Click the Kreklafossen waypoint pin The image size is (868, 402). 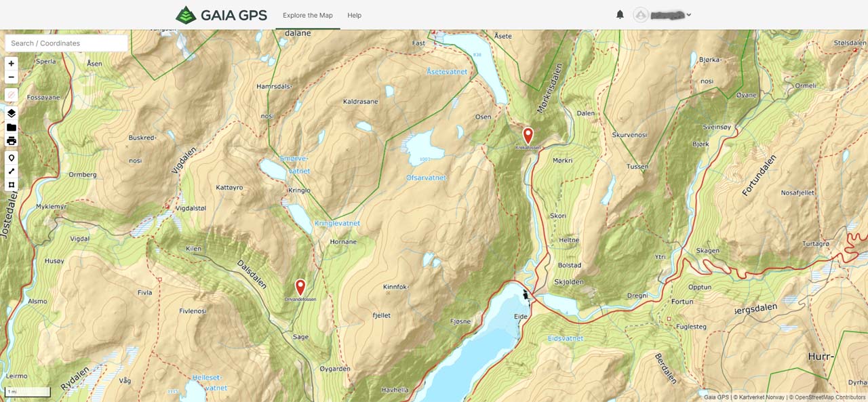coord(528,136)
